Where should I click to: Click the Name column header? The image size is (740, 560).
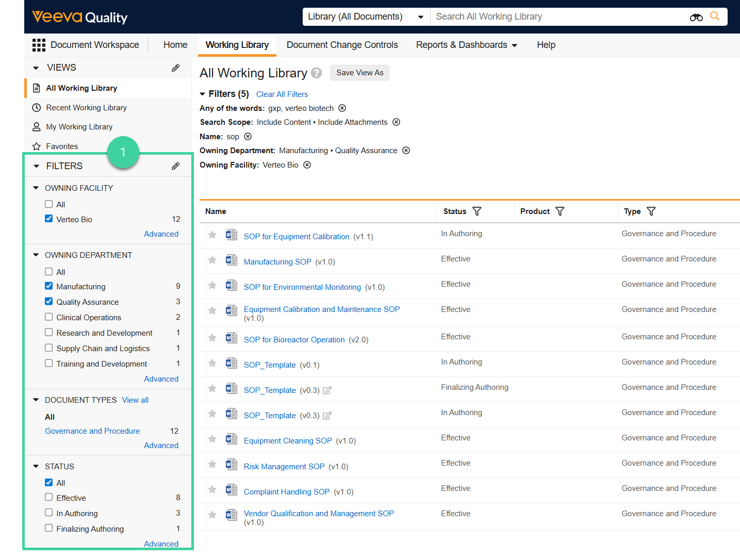click(216, 211)
